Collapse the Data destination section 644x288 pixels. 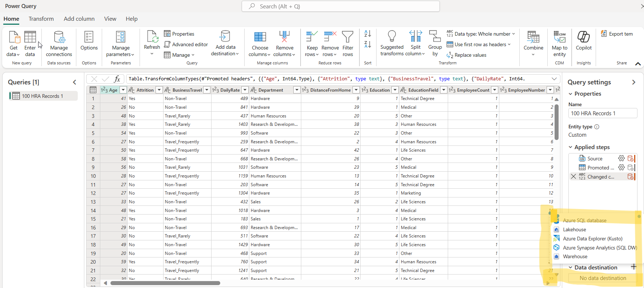(x=571, y=268)
